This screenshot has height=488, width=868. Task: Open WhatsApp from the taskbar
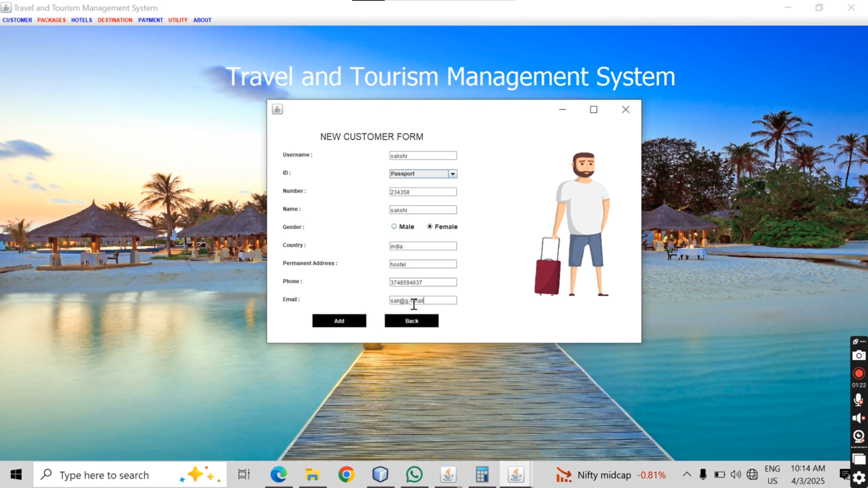click(x=414, y=474)
